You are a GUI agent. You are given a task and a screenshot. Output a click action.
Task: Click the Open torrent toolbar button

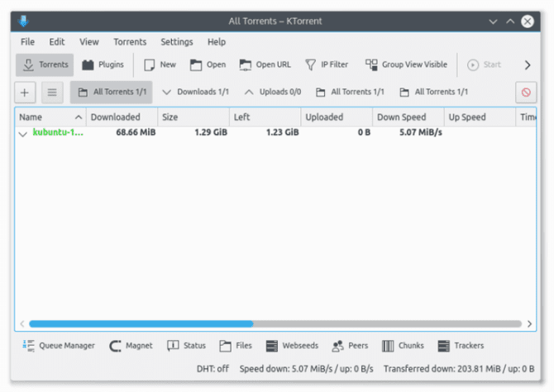208,65
